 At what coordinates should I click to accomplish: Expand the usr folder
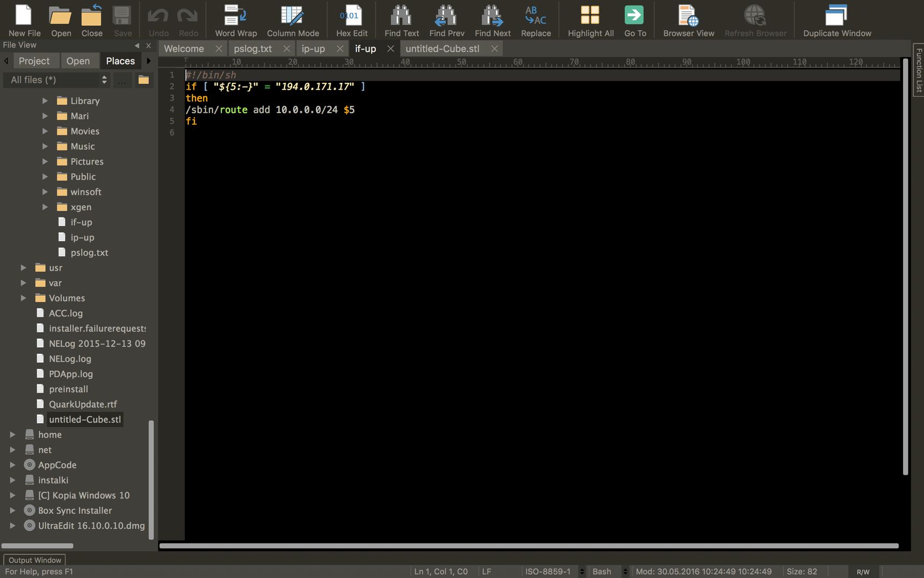tap(23, 267)
